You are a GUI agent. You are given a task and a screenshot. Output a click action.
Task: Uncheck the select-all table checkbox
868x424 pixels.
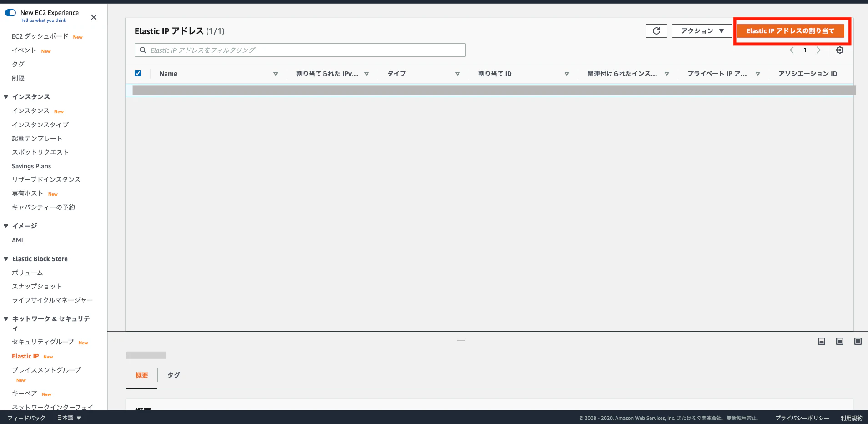pyautogui.click(x=138, y=73)
